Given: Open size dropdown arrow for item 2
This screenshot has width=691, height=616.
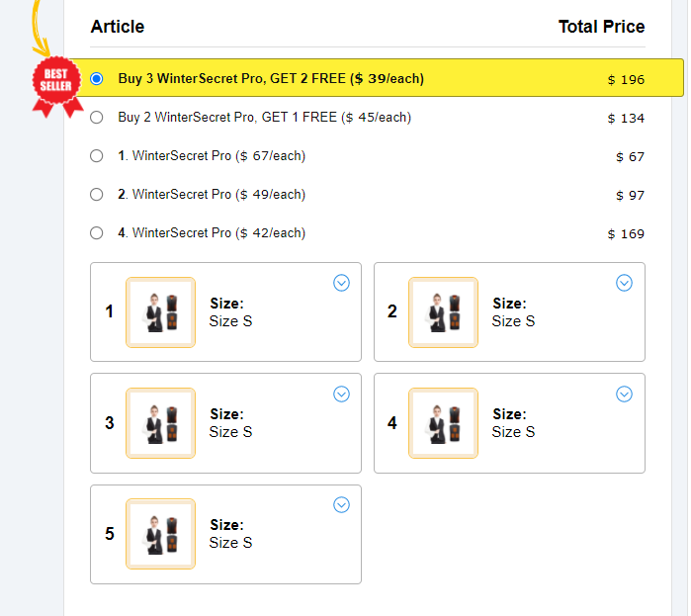Looking at the screenshot, I should click(624, 283).
